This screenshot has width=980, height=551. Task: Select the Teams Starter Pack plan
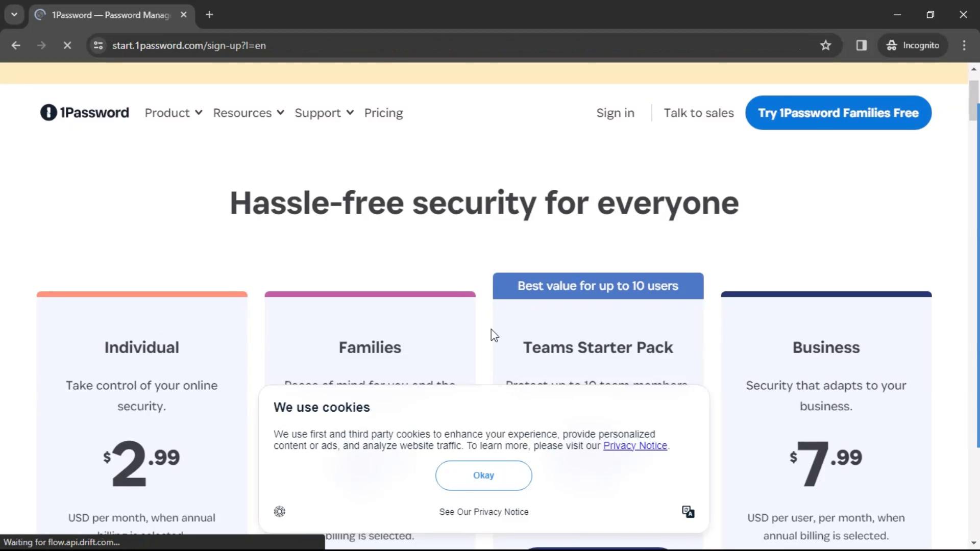pyautogui.click(x=598, y=347)
